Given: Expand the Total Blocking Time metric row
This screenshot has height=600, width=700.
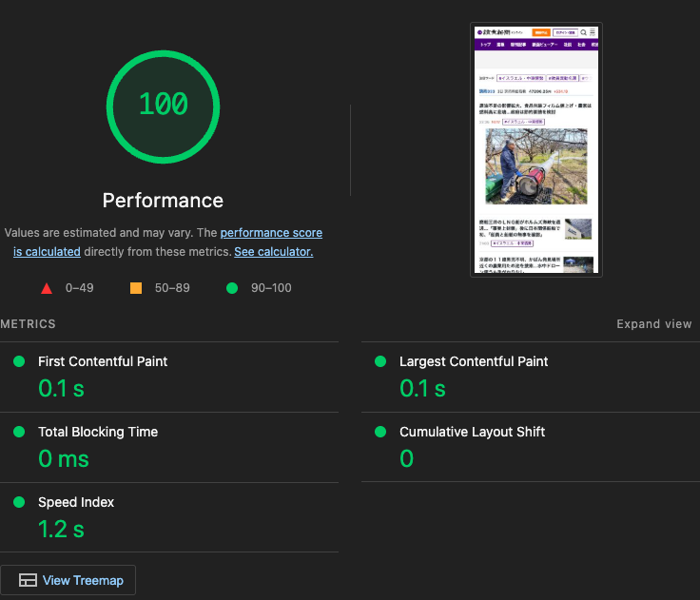Looking at the screenshot, I should pos(169,447).
